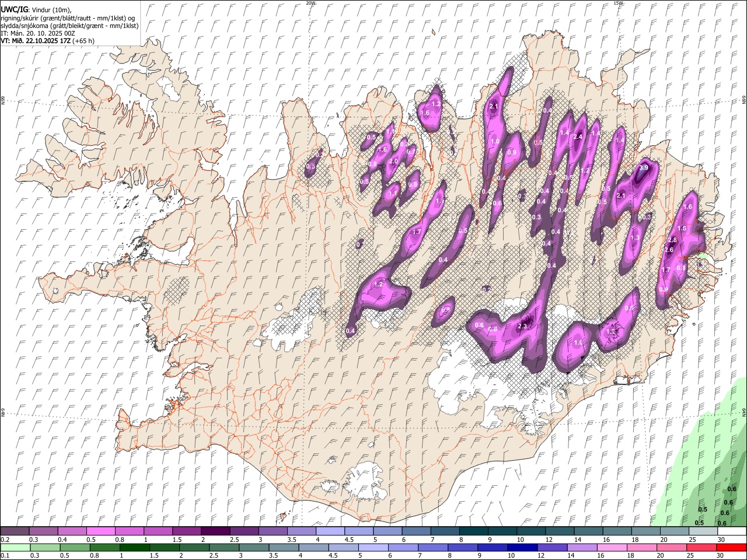Screen dimensions: 747x560
Task: Click the '20W' longitude label
Action: point(310,3)
